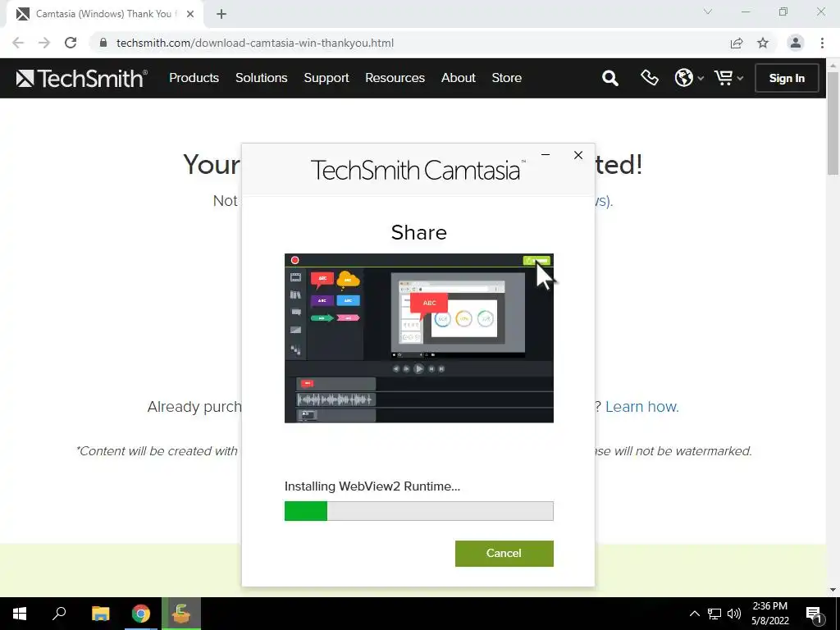Open a new browser tab

(221, 14)
